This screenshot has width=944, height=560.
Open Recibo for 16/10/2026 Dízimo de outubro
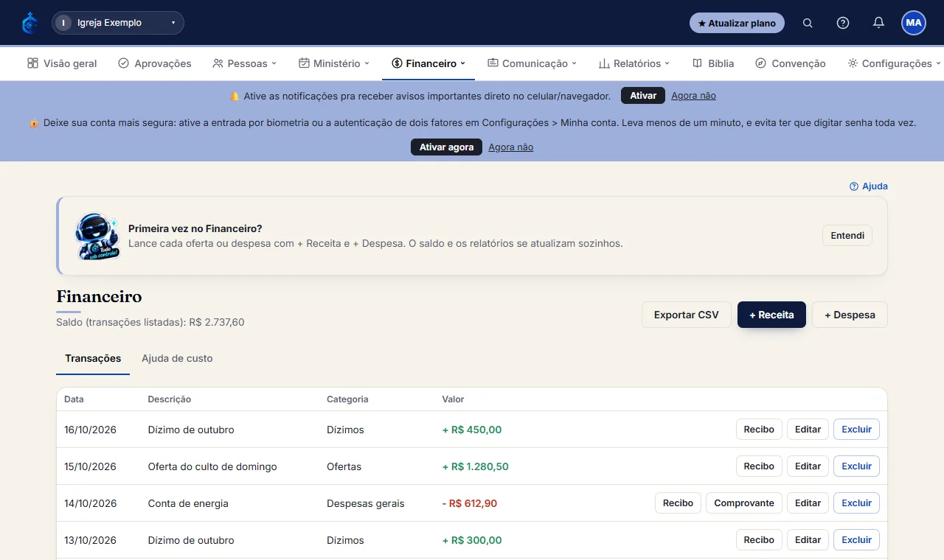click(x=759, y=430)
